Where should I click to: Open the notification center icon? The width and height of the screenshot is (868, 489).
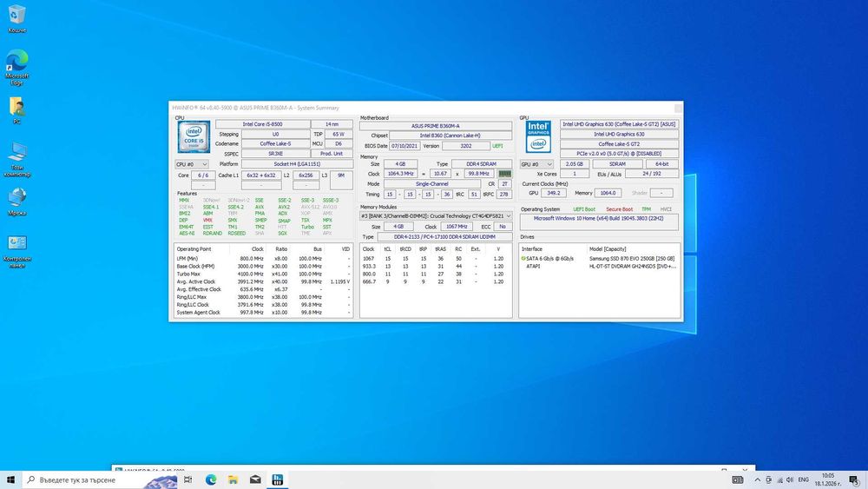854,479
